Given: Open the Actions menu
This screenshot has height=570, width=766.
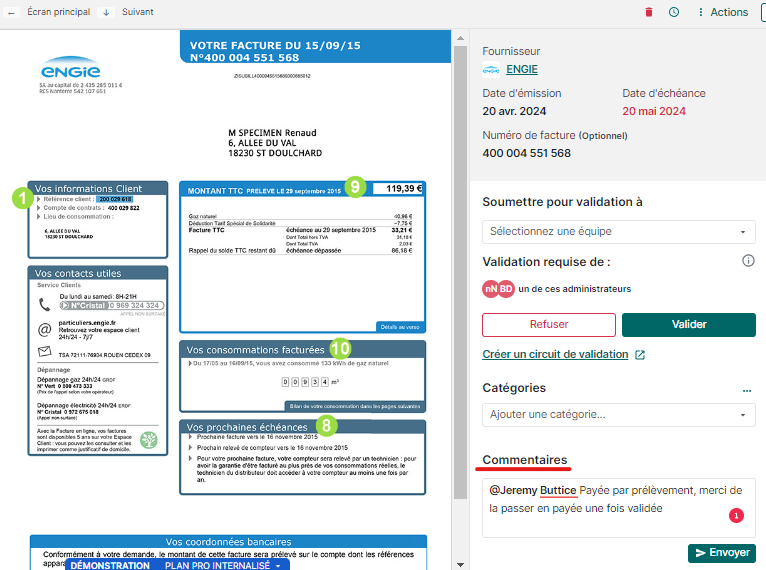Looking at the screenshot, I should [722, 12].
